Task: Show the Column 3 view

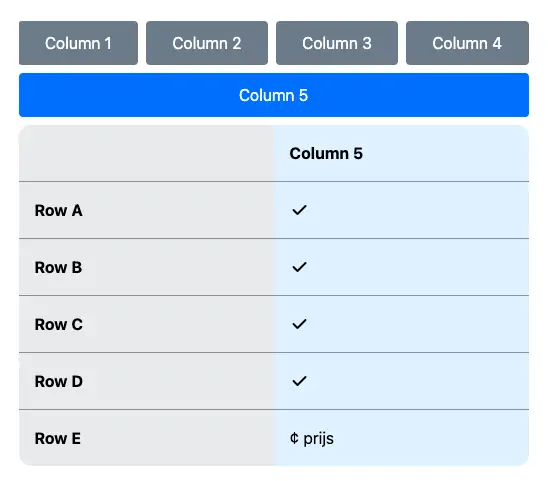Action: coord(337,43)
